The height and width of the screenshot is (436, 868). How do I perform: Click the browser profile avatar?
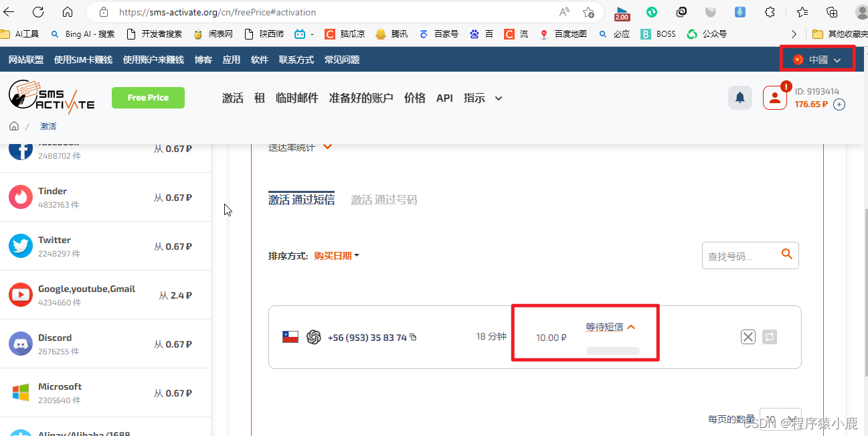point(861,12)
